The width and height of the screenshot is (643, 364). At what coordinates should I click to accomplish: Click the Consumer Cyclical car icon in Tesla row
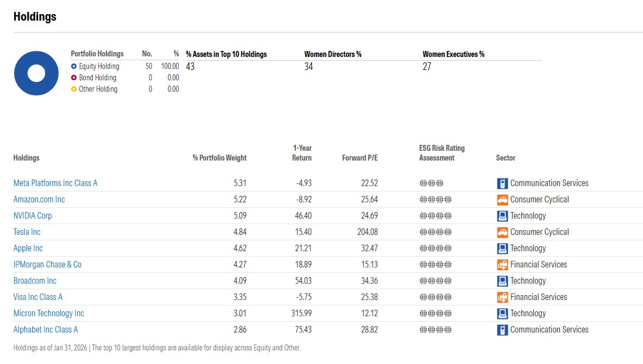[x=502, y=232]
